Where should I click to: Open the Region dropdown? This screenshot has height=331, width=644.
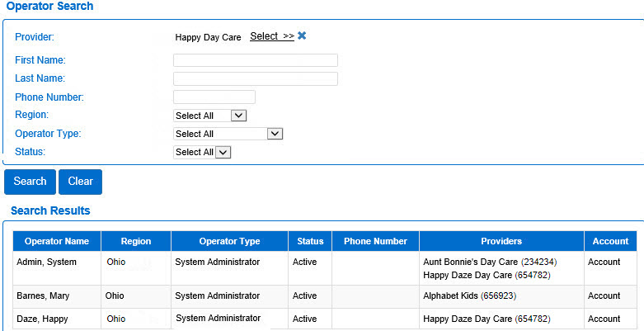click(209, 116)
